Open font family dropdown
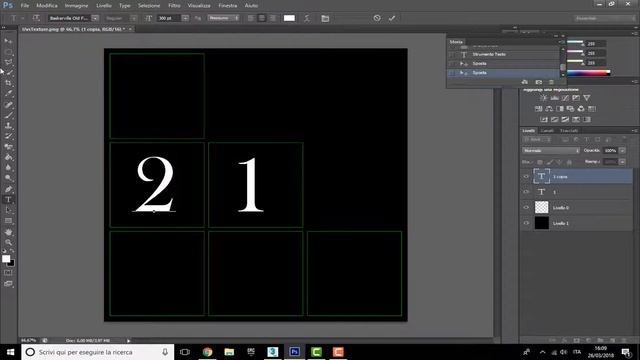Screen dimensions: 640x360 click(x=95, y=18)
